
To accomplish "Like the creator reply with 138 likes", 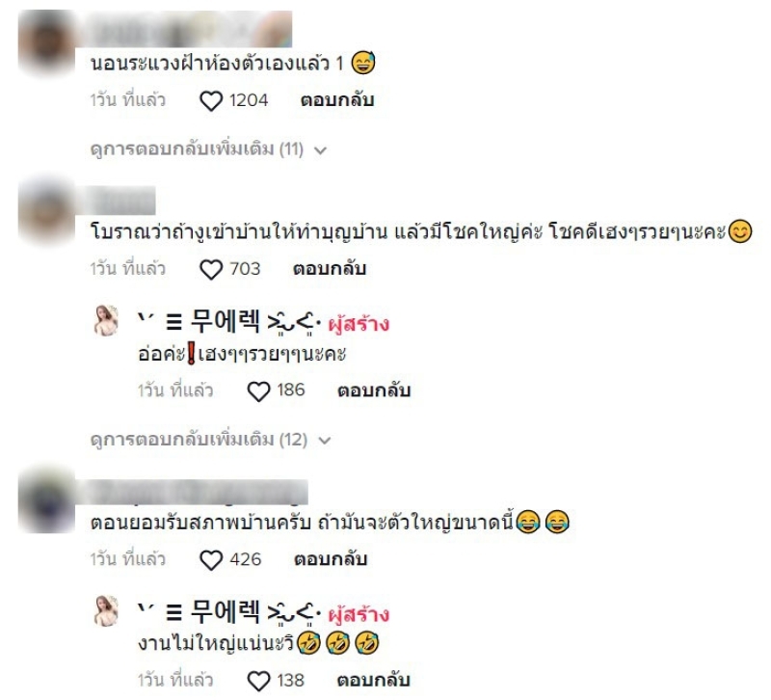I will coord(258,682).
